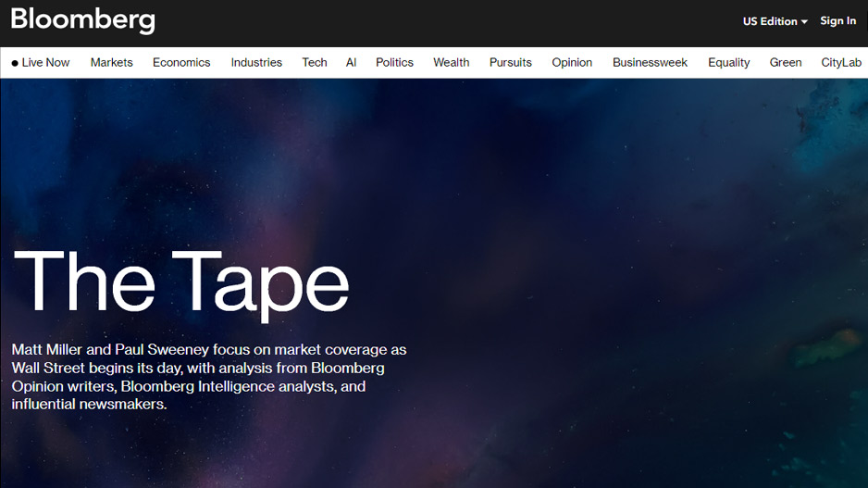Screen dimensions: 868x488
Task: Click the AI navigation link
Action: pyautogui.click(x=351, y=63)
